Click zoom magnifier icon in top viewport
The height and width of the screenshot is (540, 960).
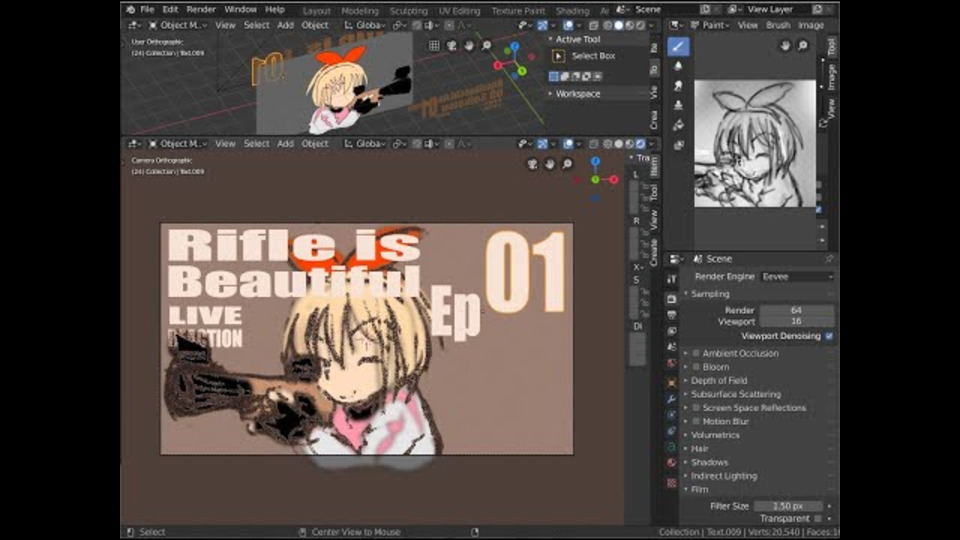[x=486, y=46]
